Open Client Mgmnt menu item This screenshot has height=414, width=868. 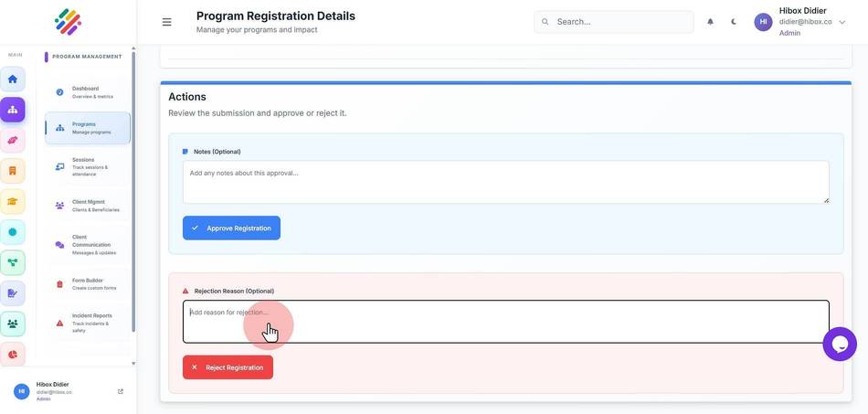pos(88,206)
